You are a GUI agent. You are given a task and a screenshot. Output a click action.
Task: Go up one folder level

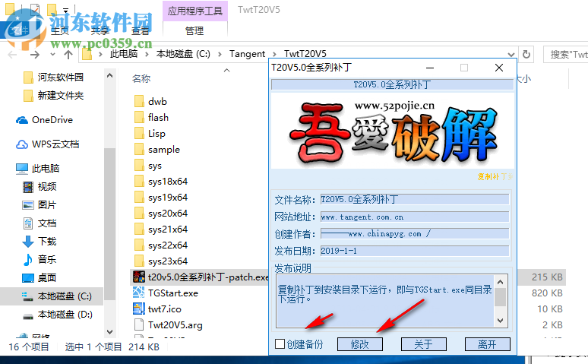point(68,55)
